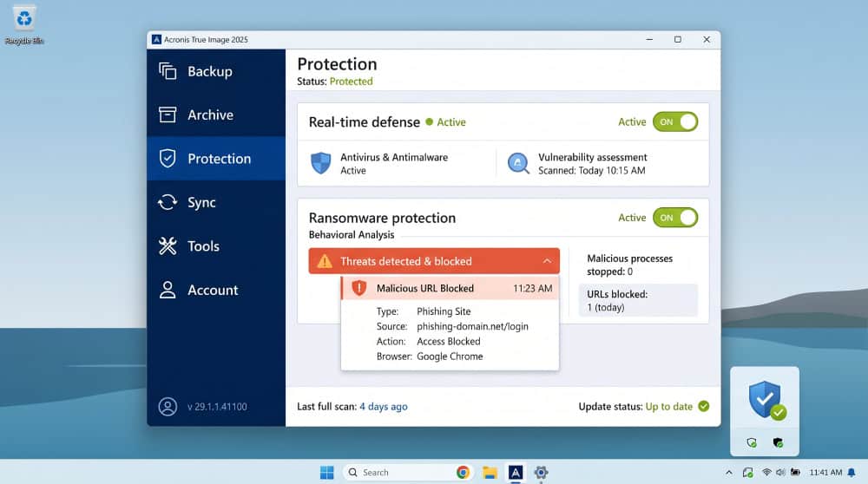Click the warning triangle in threats banner
This screenshot has height=484, width=868.
pyautogui.click(x=325, y=261)
